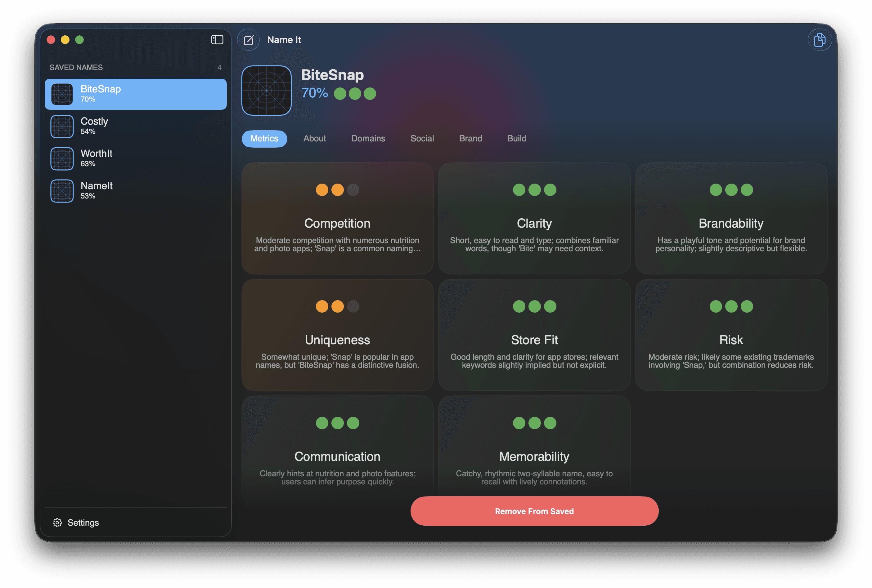
Task: Toggle the sidebar visibility icon
Action: point(217,40)
